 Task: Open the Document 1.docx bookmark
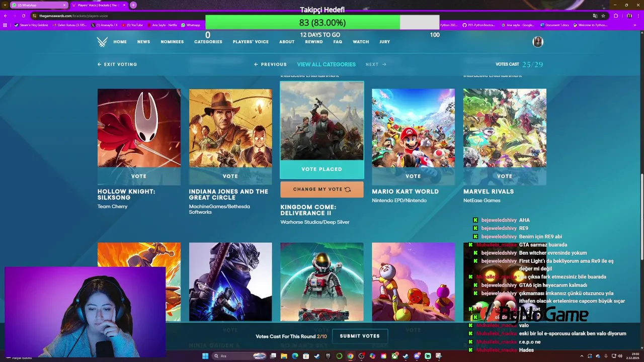point(555,25)
